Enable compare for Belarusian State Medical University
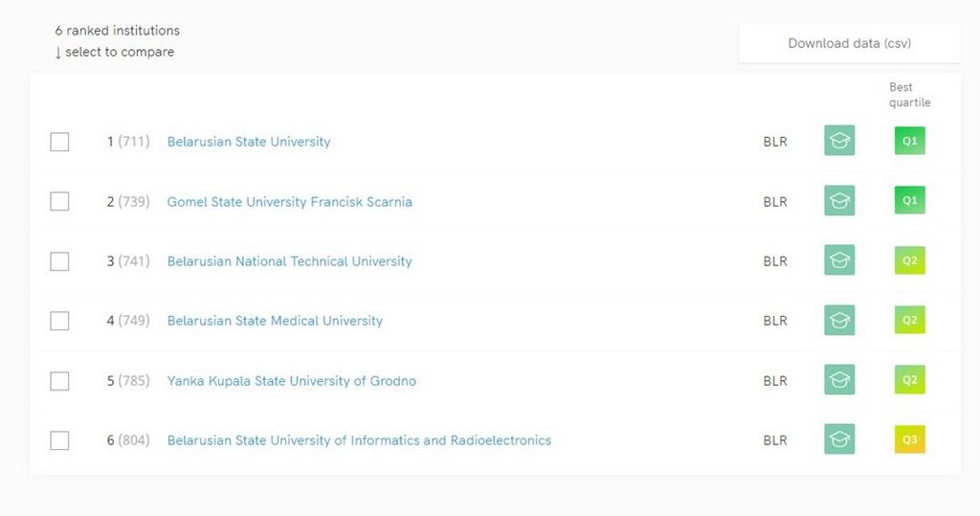This screenshot has height=516, width=980. tap(59, 321)
